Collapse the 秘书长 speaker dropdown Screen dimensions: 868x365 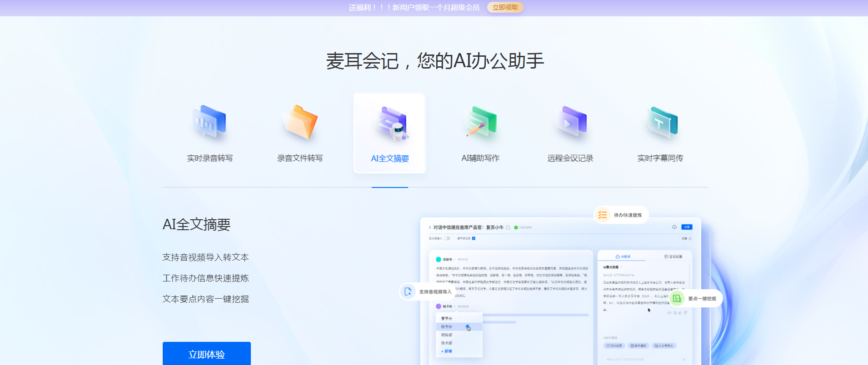pyautogui.click(x=454, y=306)
